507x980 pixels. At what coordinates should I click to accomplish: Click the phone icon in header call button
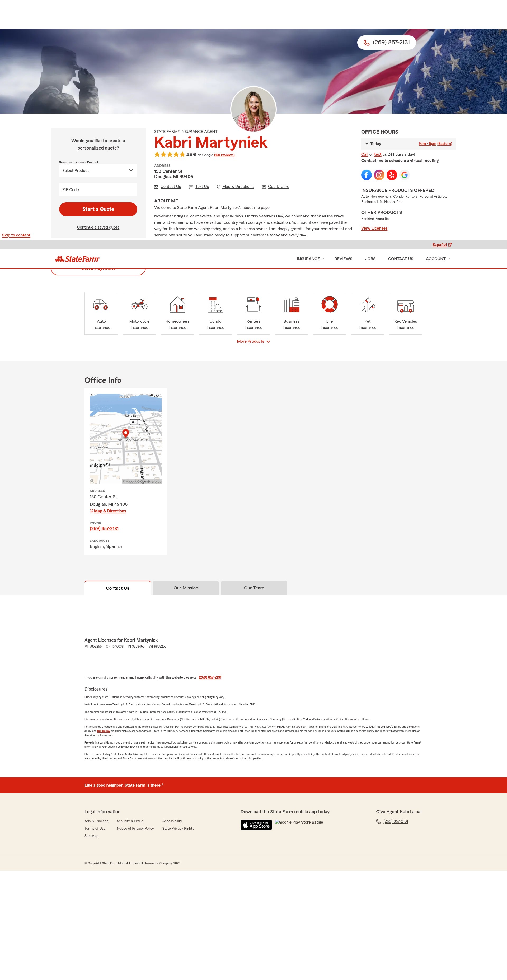click(x=366, y=43)
